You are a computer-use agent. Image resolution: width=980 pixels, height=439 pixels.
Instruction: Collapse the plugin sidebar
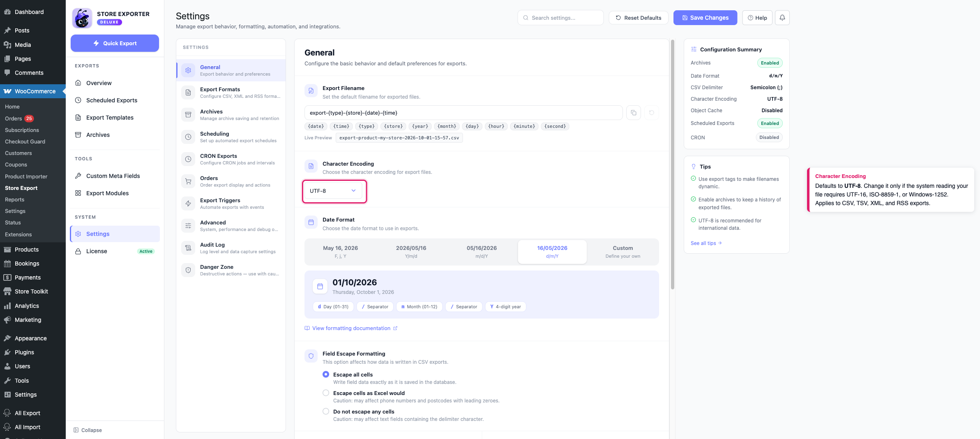pyautogui.click(x=88, y=430)
